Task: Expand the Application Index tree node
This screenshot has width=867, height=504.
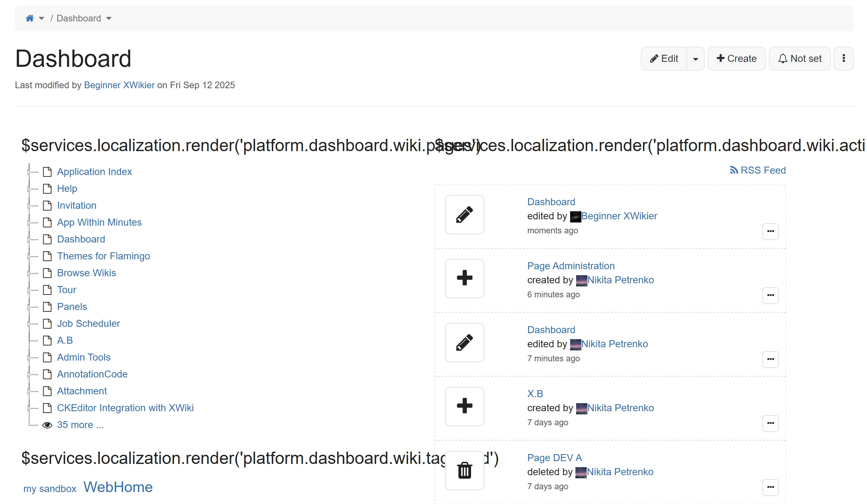Action: [x=29, y=172]
